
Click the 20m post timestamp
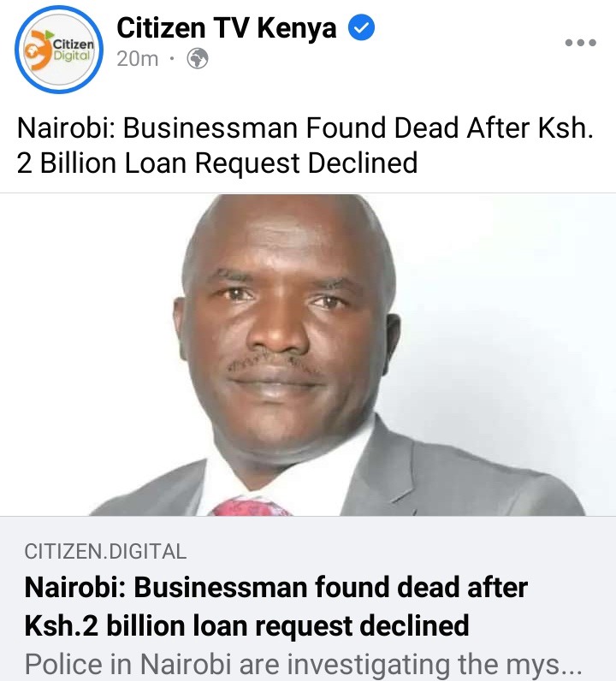(x=137, y=59)
